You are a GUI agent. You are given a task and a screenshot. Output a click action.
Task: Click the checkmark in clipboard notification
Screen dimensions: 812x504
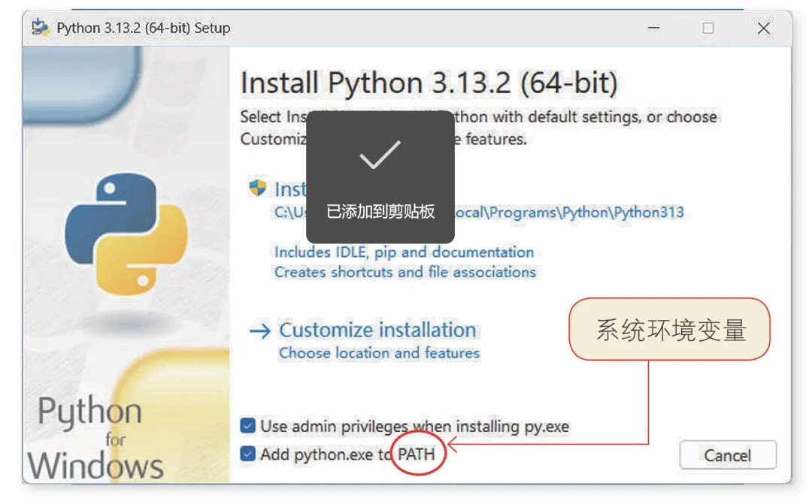pyautogui.click(x=380, y=155)
